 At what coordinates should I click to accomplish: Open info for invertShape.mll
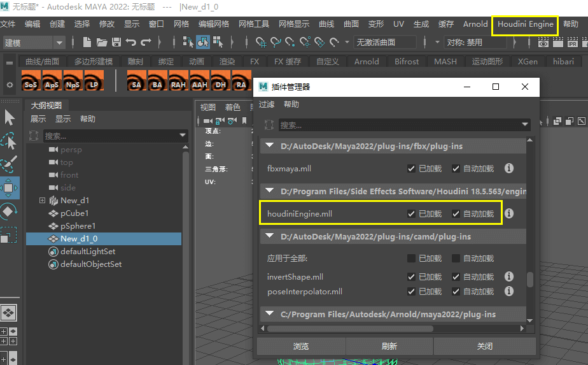[x=509, y=276]
